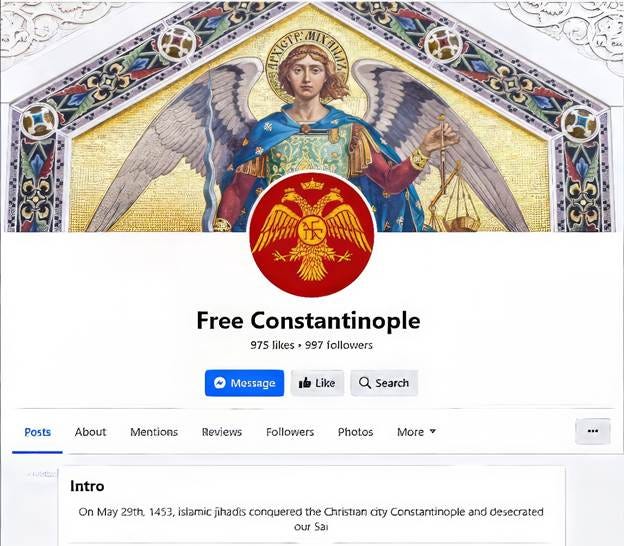View the Followers tab
624x546 pixels.
(x=290, y=432)
